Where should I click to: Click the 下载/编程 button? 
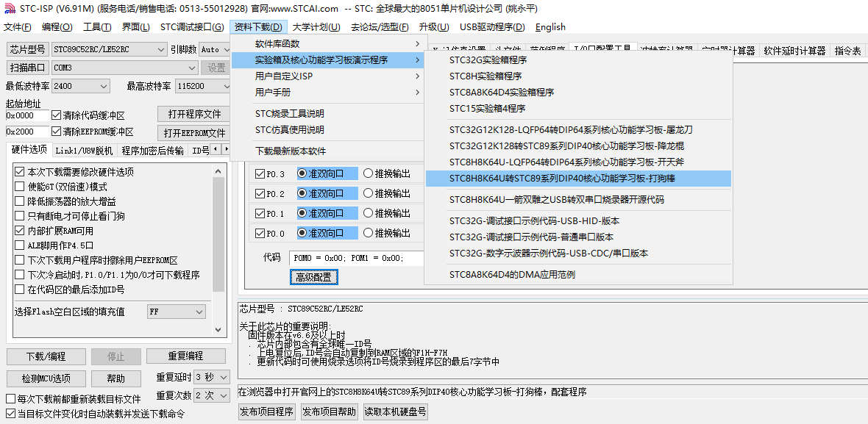tap(46, 356)
